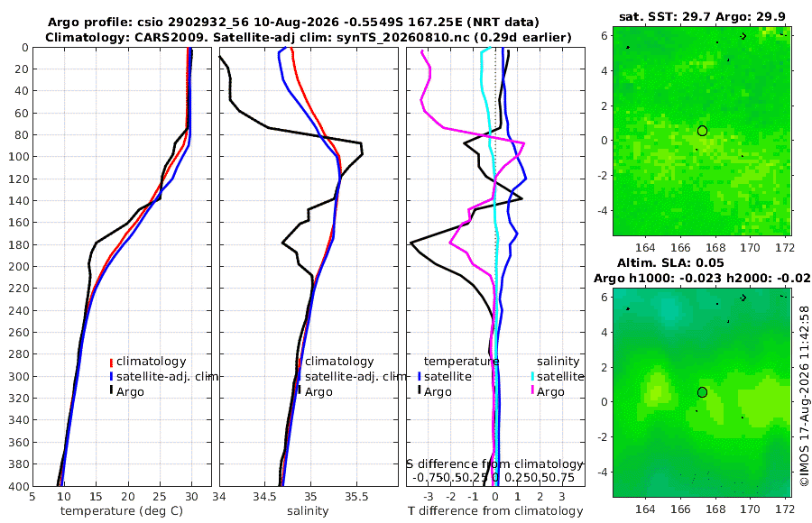This screenshot has height=523, width=812.
Task: Click the 'Altim. SLA: 0.05' header
Action: tap(670, 263)
